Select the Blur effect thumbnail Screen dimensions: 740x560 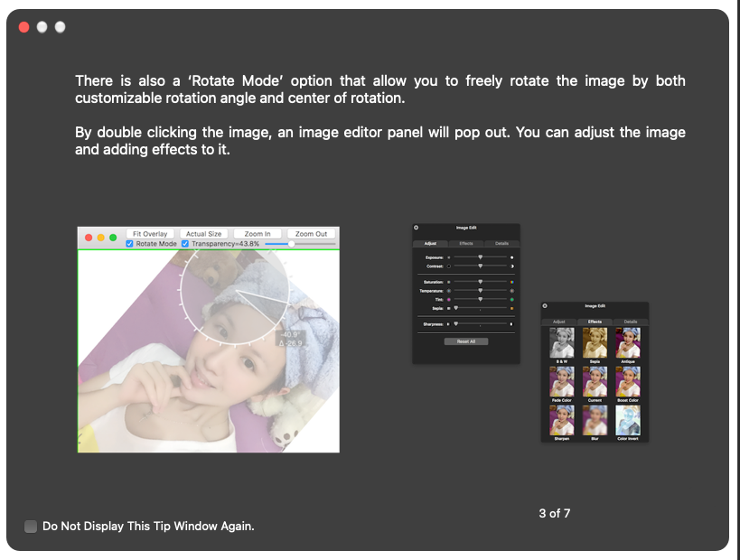coord(595,420)
